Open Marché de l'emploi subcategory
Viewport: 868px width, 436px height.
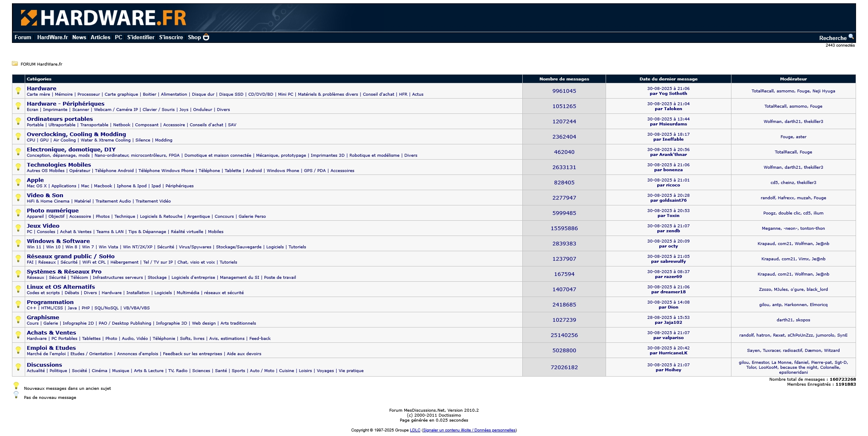click(46, 354)
